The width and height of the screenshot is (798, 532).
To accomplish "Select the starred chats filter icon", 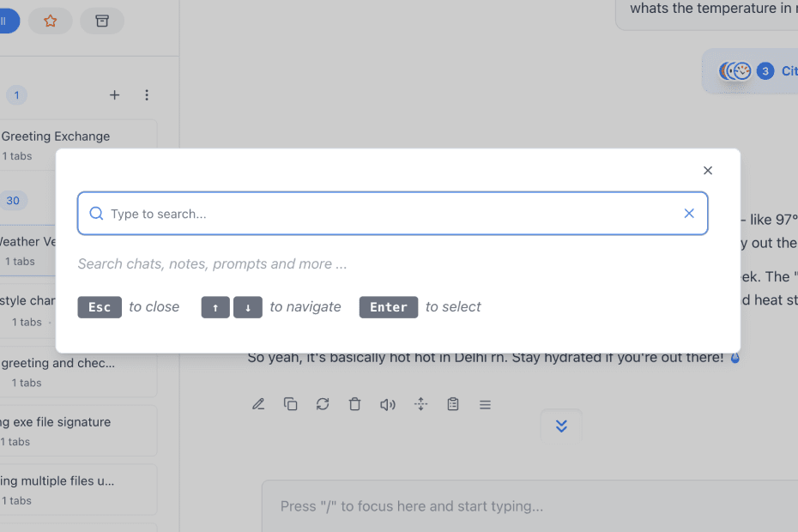I will click(50, 21).
